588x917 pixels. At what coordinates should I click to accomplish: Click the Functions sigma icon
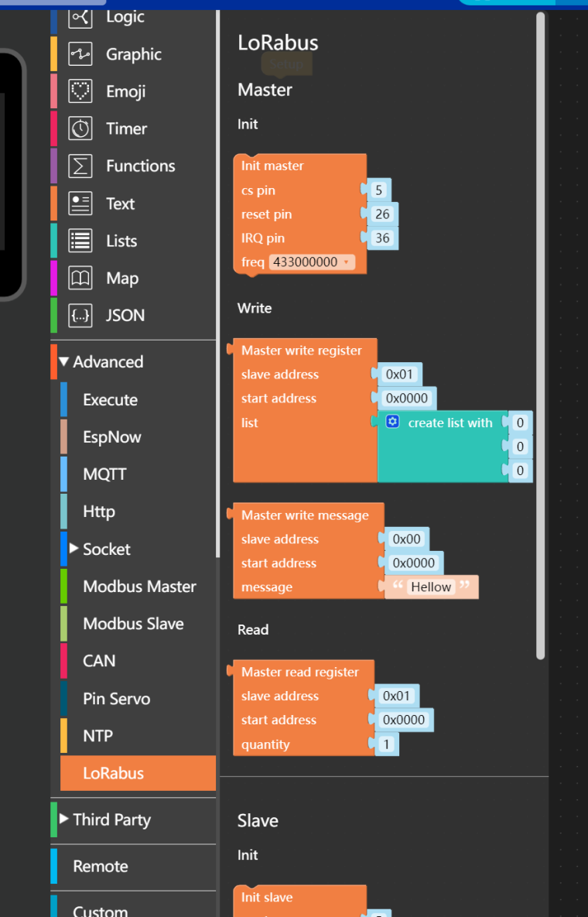[x=80, y=166]
